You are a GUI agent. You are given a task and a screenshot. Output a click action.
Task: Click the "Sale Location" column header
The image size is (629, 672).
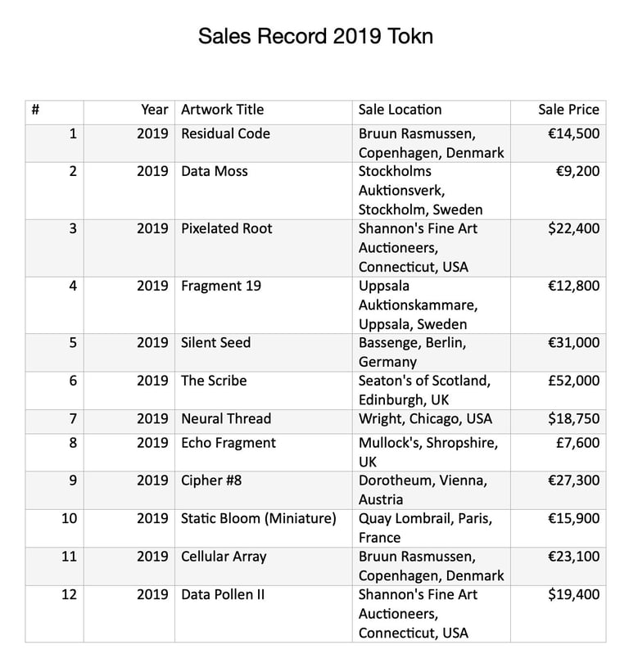pyautogui.click(x=400, y=110)
